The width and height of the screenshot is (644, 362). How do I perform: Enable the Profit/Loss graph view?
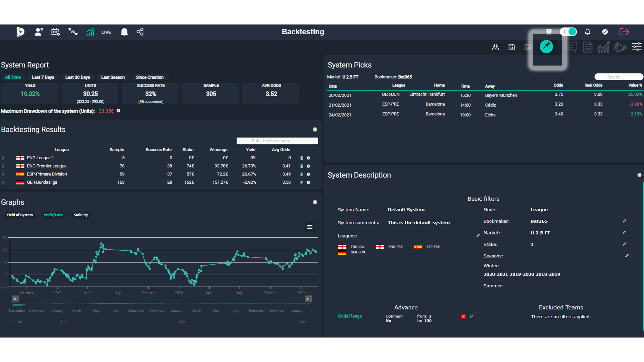point(53,215)
